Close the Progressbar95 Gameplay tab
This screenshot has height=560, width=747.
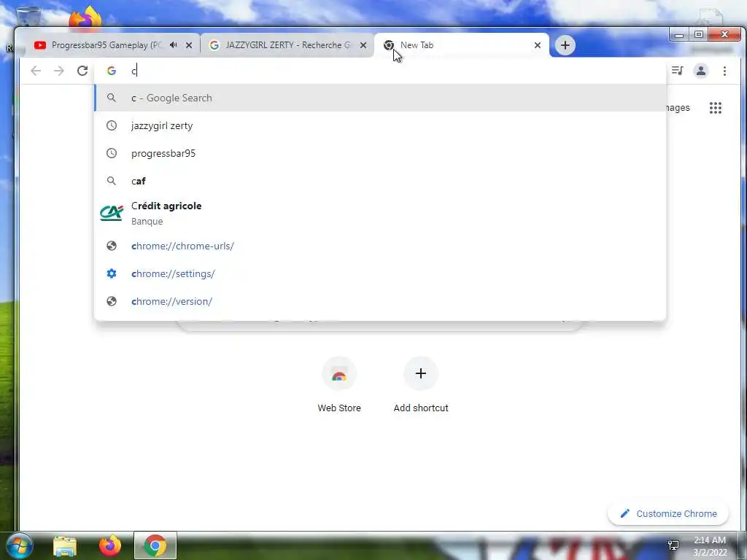tap(189, 45)
